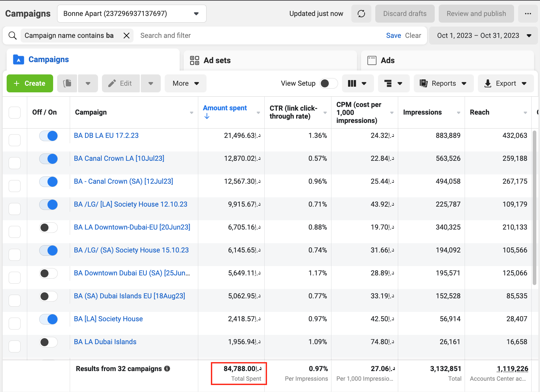Click the search magnifier icon
Screen dimensions: 540x392
point(13,36)
